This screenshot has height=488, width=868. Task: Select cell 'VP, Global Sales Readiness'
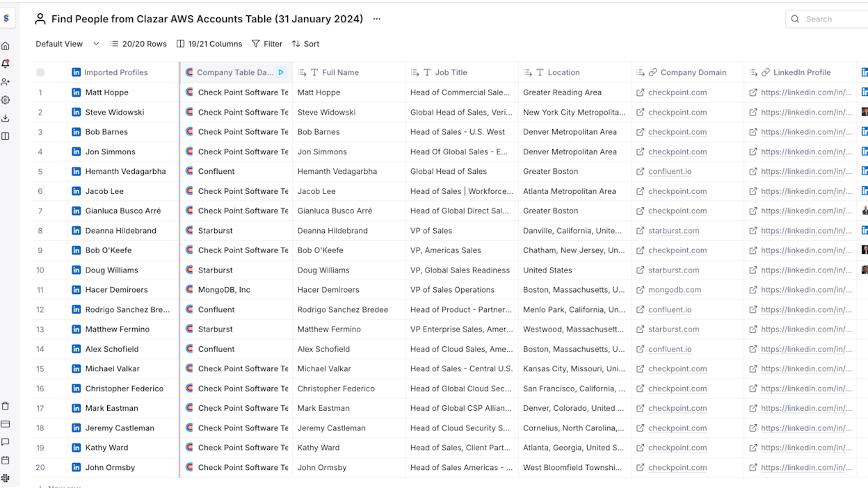pyautogui.click(x=462, y=270)
